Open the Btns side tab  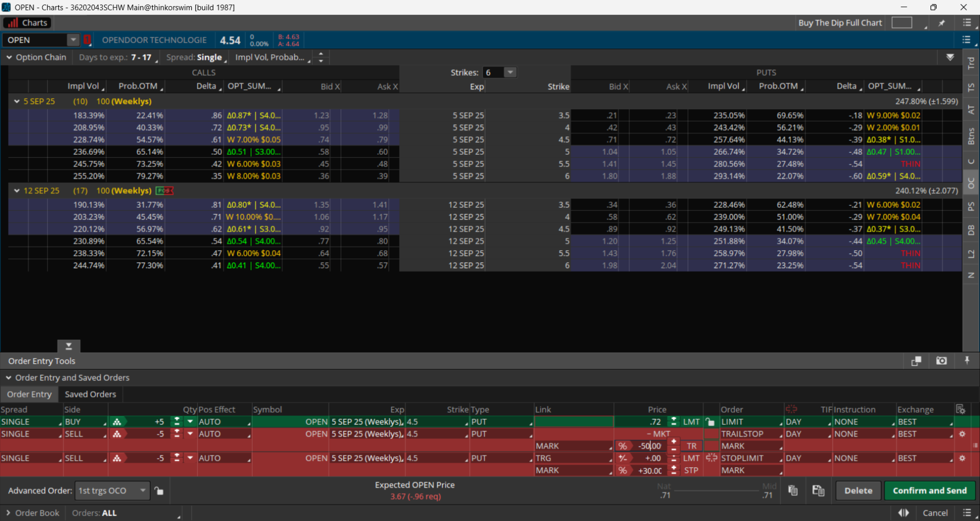coord(971,136)
